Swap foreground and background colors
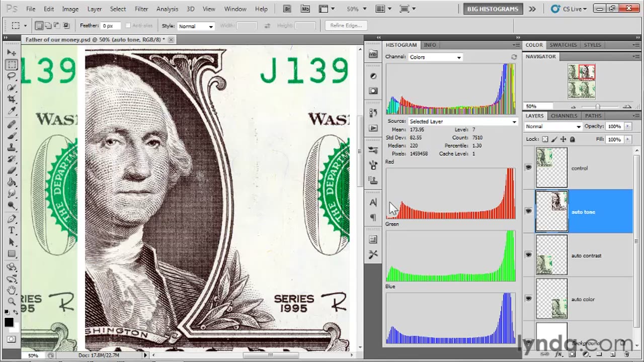The height and width of the screenshot is (362, 644). (x=17, y=313)
